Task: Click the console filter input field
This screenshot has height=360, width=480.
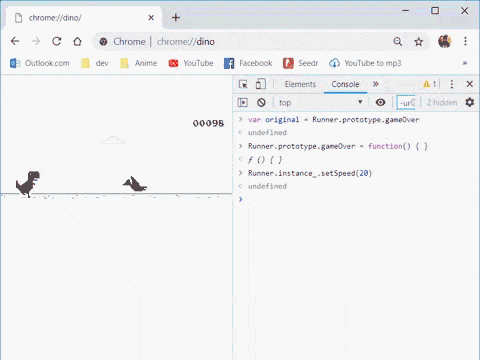Action: tap(406, 103)
